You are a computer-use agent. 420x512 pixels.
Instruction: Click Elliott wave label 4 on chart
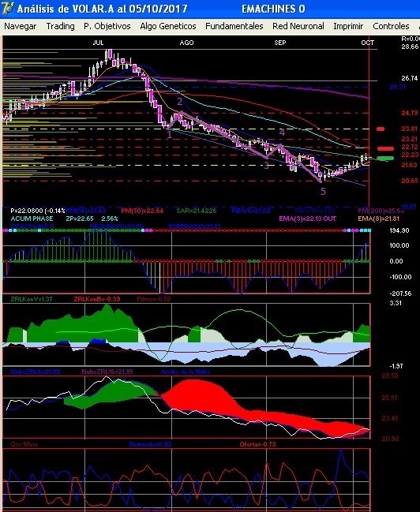pos(282,133)
